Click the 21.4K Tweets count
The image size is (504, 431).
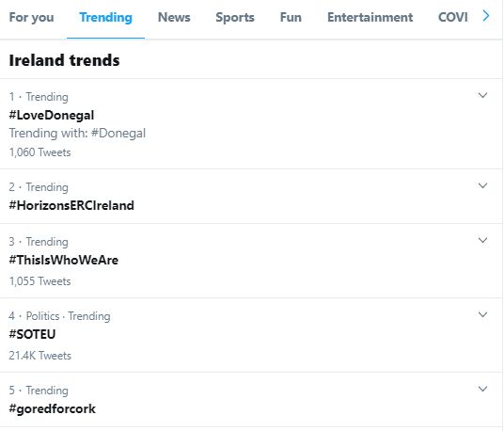tap(39, 356)
